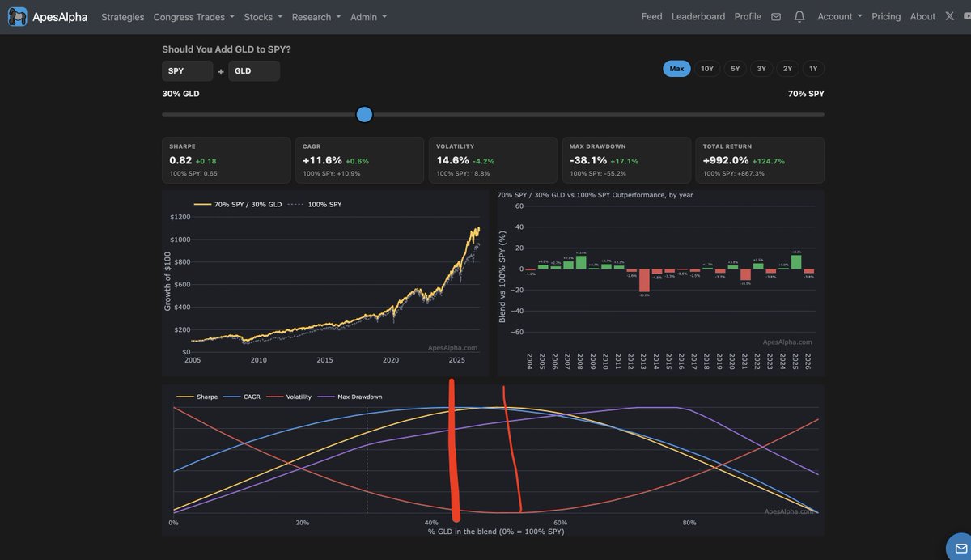Click the "+992.0%" total return value
This screenshot has width=971, height=560.
[726, 160]
